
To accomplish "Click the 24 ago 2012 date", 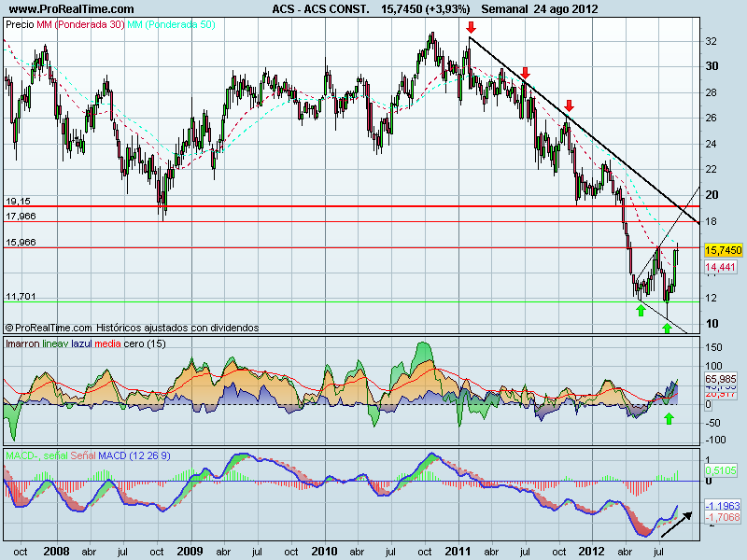I will (x=566, y=9).
